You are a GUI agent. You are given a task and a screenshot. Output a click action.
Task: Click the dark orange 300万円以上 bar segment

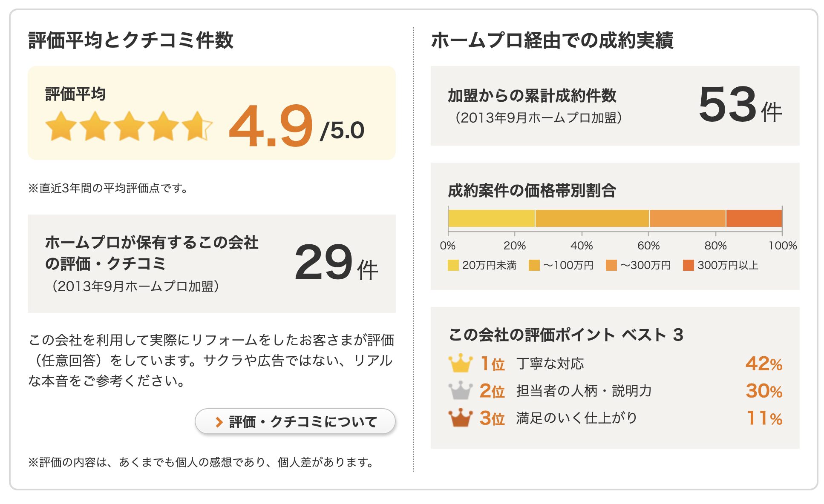point(754,218)
